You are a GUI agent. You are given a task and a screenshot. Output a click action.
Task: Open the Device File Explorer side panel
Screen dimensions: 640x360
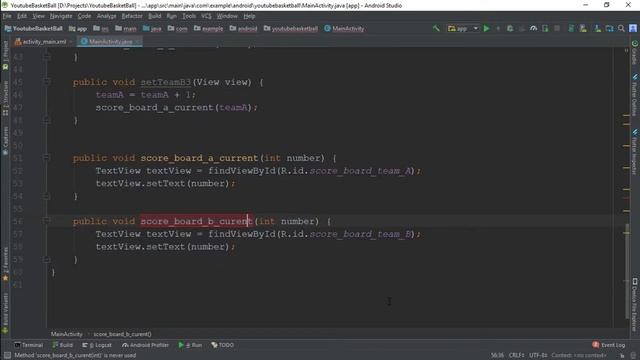(x=635, y=304)
